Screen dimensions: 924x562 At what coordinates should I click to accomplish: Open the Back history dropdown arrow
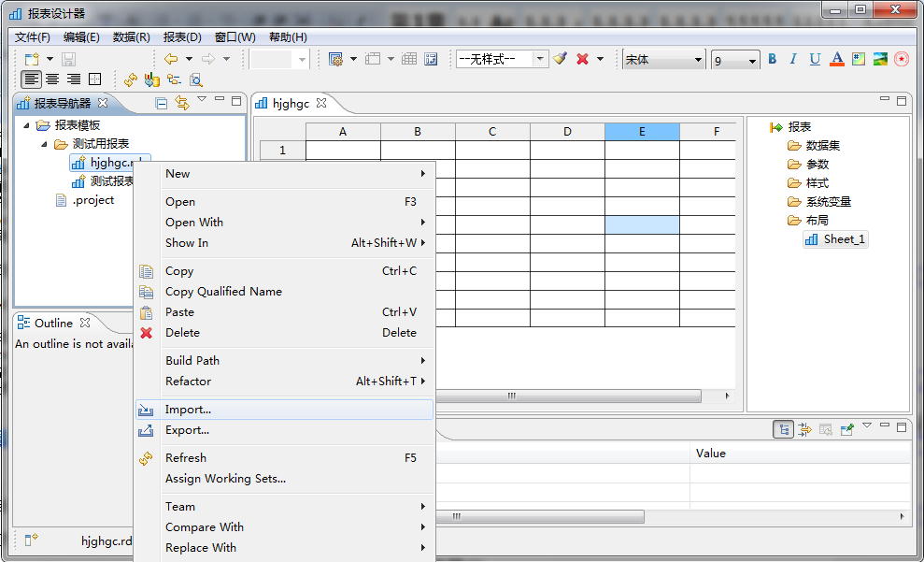[189, 59]
